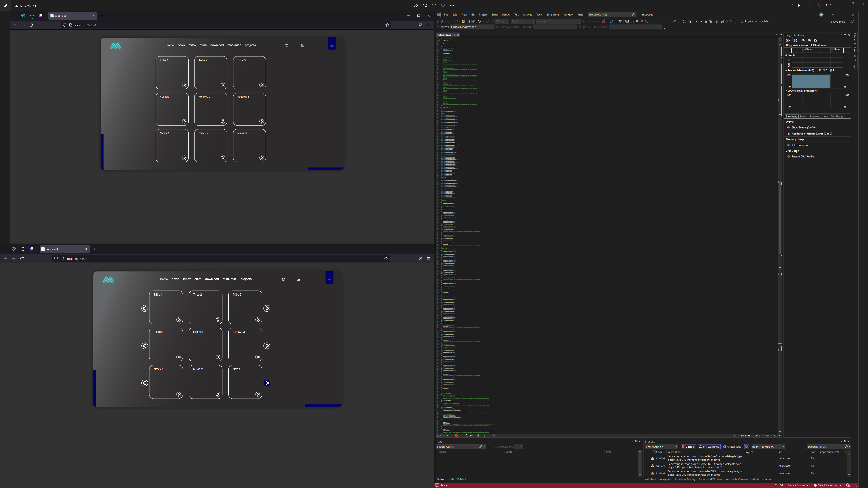Viewport: 868px width, 488px height.
Task: Click the Hot Reload flame icon
Action: click(604, 21)
